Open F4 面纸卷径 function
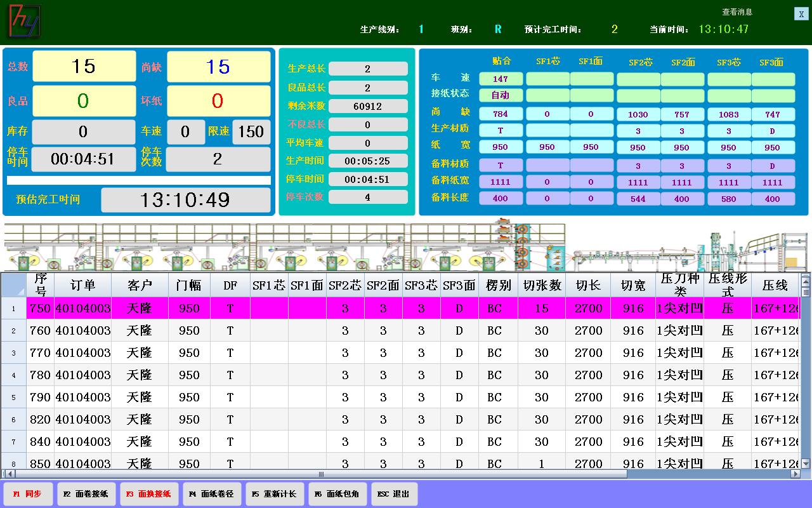The image size is (812, 508). [x=211, y=494]
